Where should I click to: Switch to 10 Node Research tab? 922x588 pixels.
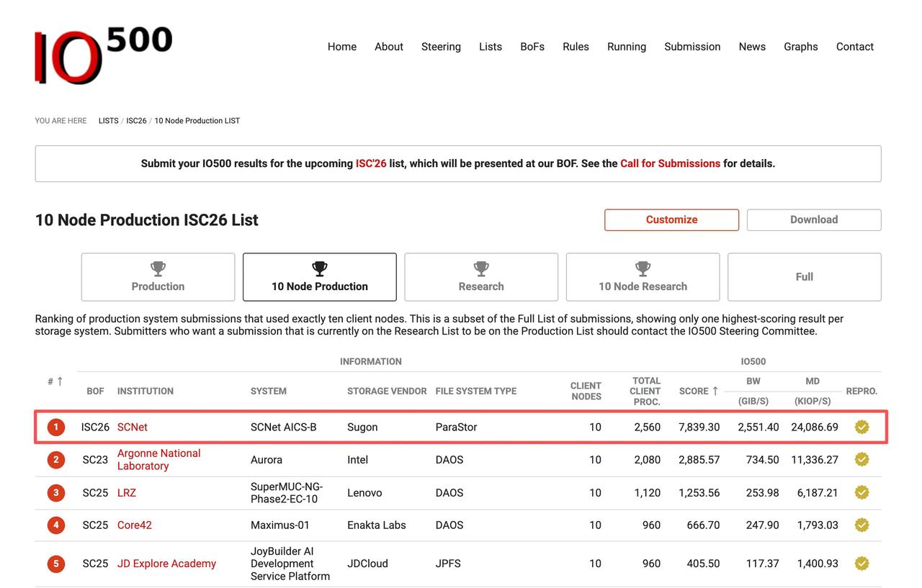[643, 277]
